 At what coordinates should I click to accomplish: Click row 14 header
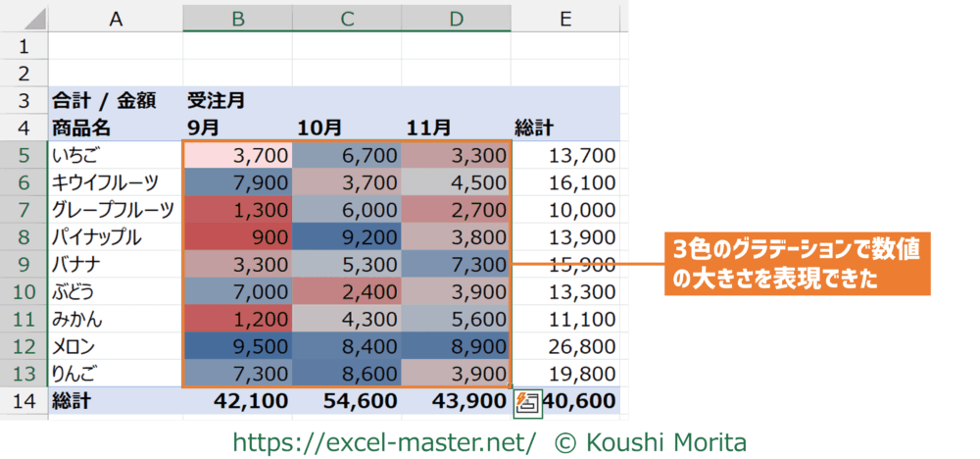pyautogui.click(x=24, y=400)
